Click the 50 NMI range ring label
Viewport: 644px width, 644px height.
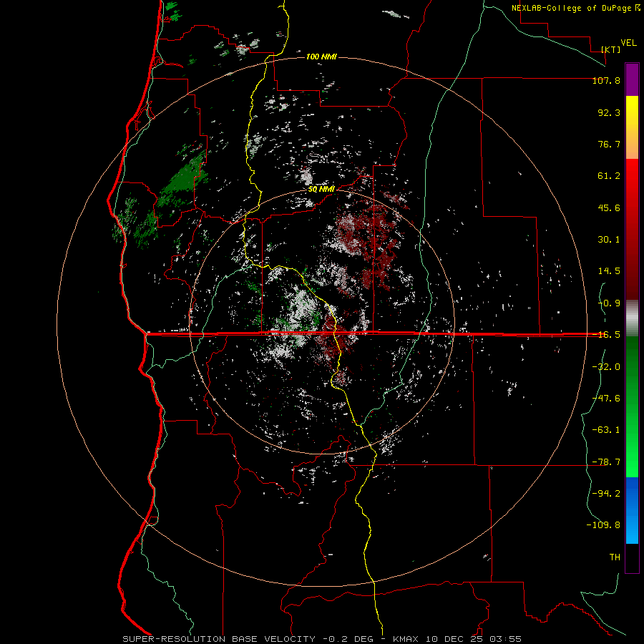click(x=321, y=190)
